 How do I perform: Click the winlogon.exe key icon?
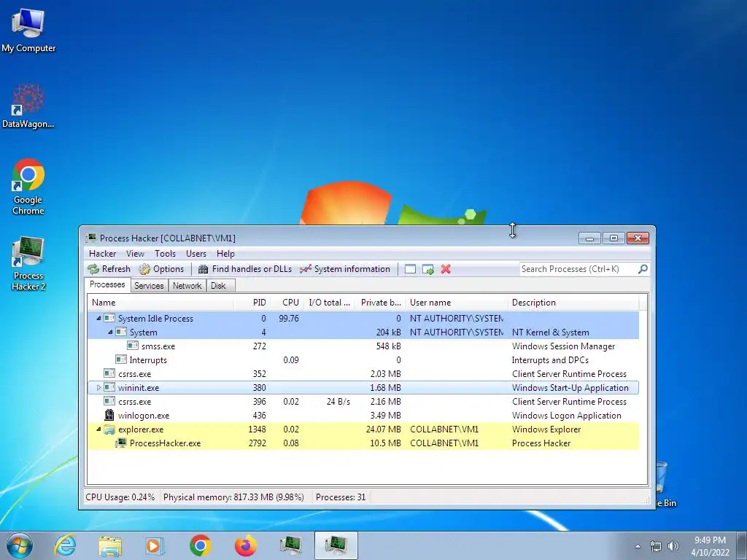coord(109,415)
